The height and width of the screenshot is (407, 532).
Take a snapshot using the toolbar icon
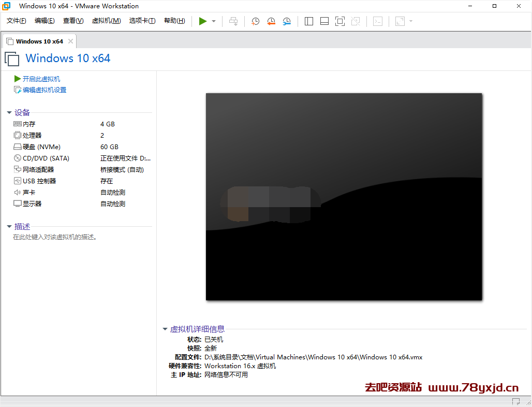[x=255, y=21]
